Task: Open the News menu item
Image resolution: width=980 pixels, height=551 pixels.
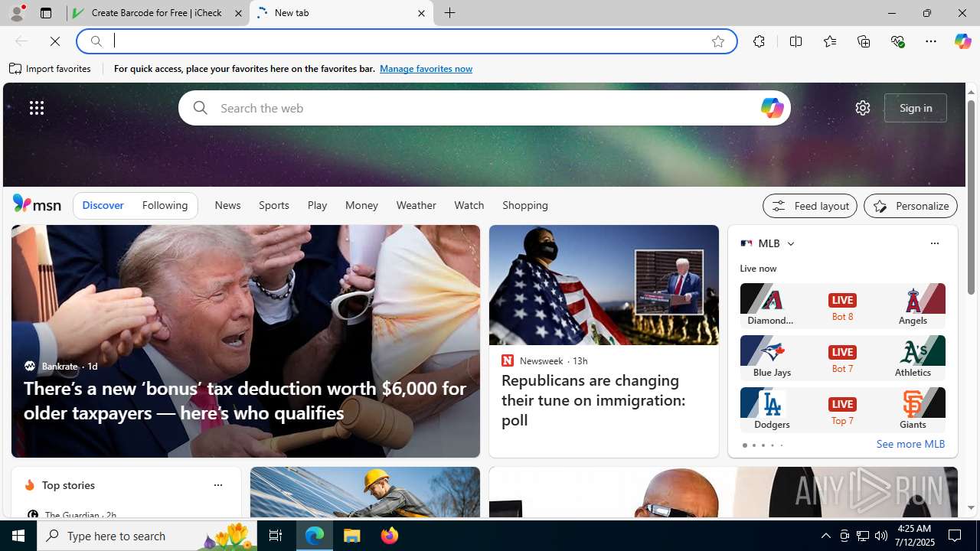Action: click(x=227, y=205)
